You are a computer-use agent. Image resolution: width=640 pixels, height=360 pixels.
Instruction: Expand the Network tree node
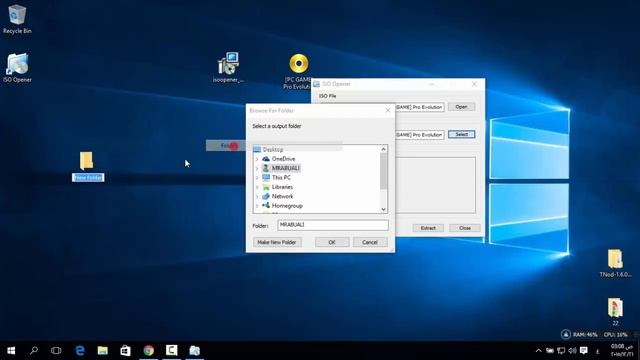click(x=257, y=196)
